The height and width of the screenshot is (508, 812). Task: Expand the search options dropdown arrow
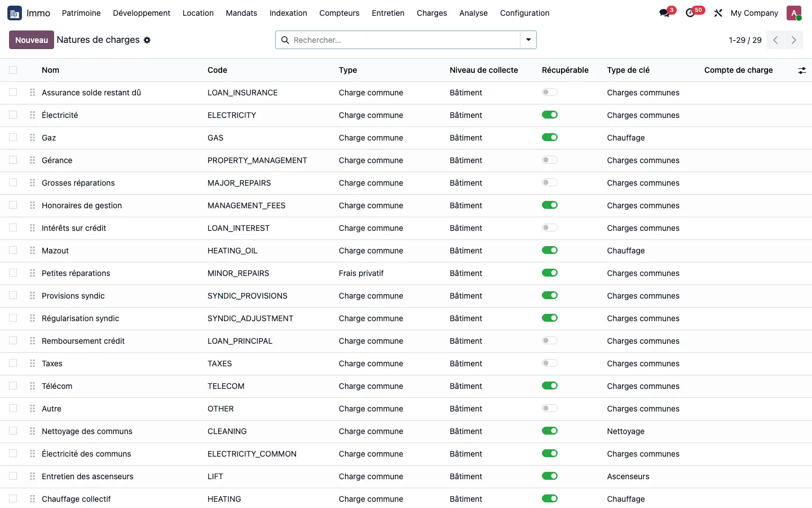528,40
